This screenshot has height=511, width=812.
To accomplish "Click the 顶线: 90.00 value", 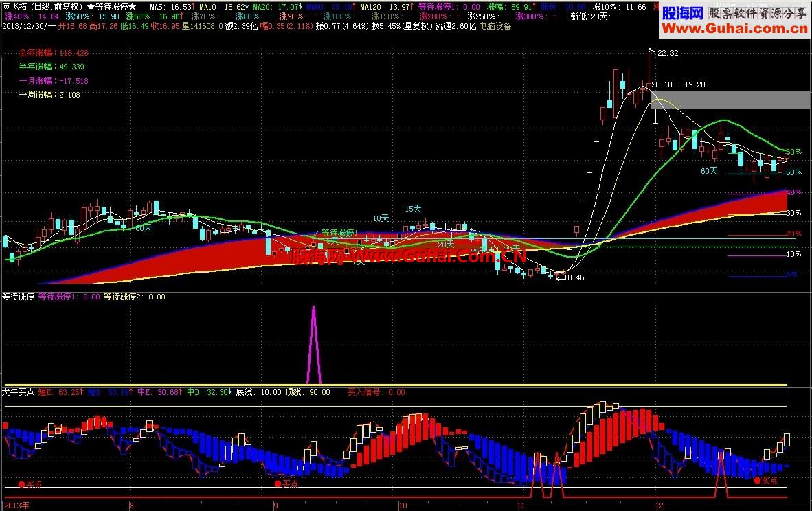I will pyautogui.click(x=307, y=392).
